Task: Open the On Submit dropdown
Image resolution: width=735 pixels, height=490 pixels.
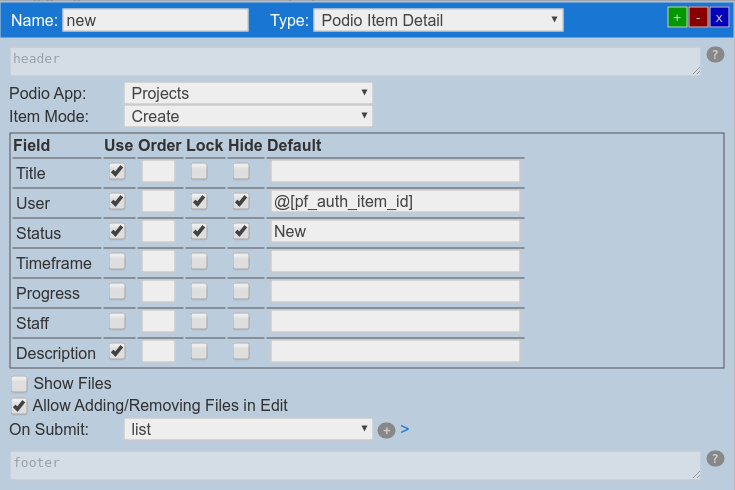Action: 248,429
